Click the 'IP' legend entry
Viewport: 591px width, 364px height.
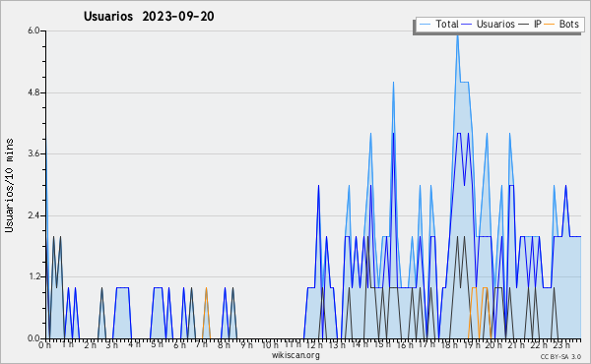pos(530,24)
